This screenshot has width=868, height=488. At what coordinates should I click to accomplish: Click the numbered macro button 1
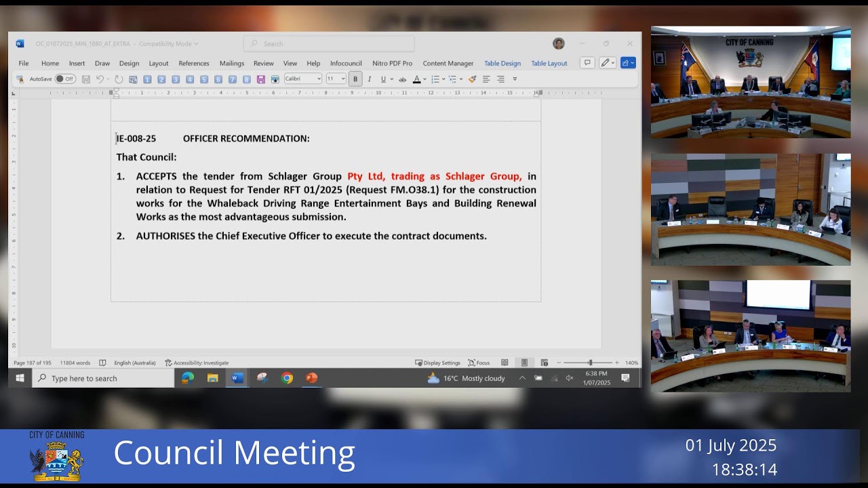pyautogui.click(x=146, y=79)
